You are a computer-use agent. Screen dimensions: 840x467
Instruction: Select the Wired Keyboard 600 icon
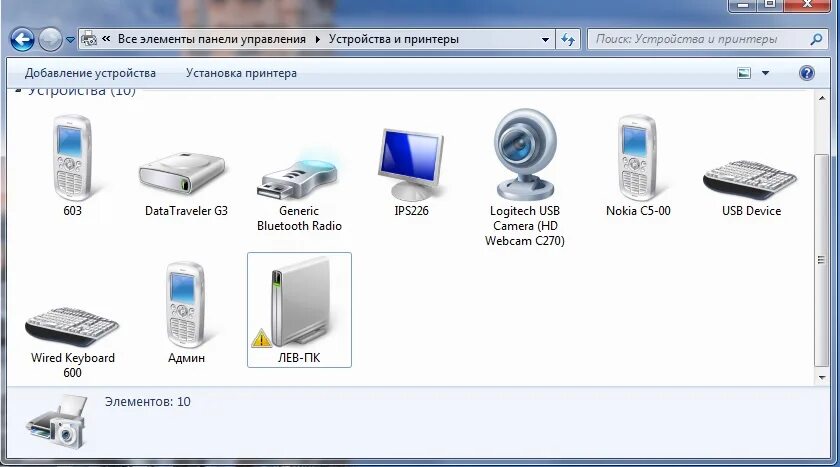point(72,327)
